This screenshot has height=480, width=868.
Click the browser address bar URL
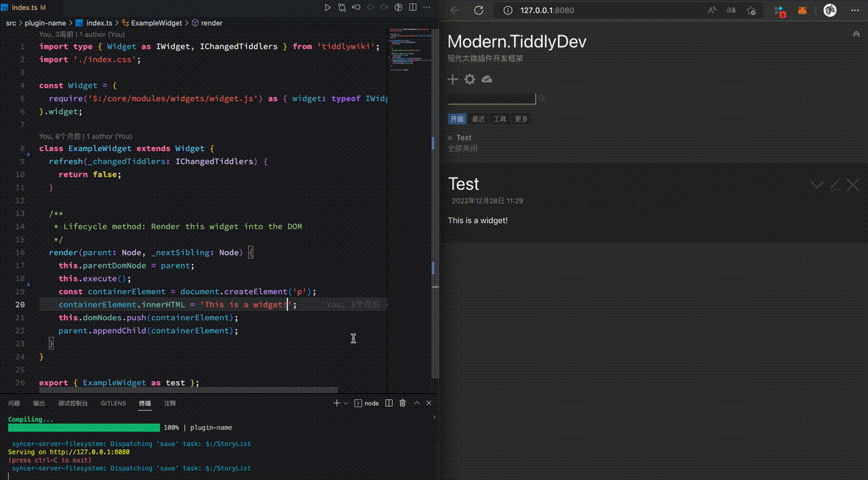(x=547, y=10)
